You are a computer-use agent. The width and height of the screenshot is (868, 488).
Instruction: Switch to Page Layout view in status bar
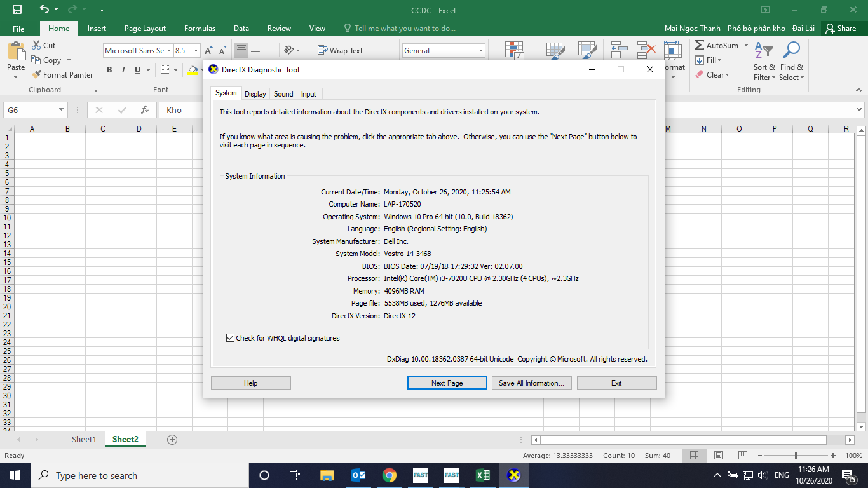click(x=718, y=456)
